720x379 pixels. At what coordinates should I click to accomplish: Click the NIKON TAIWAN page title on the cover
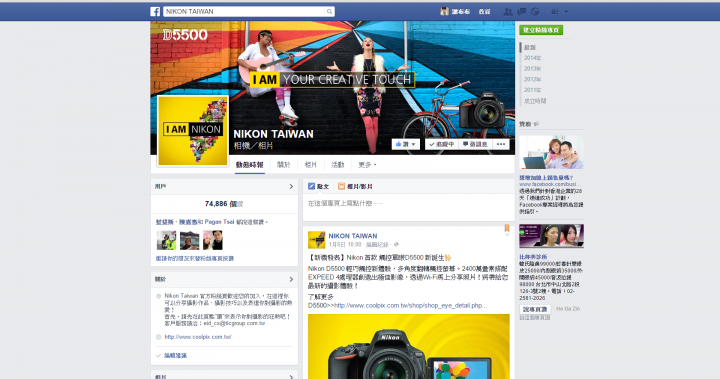(273, 134)
